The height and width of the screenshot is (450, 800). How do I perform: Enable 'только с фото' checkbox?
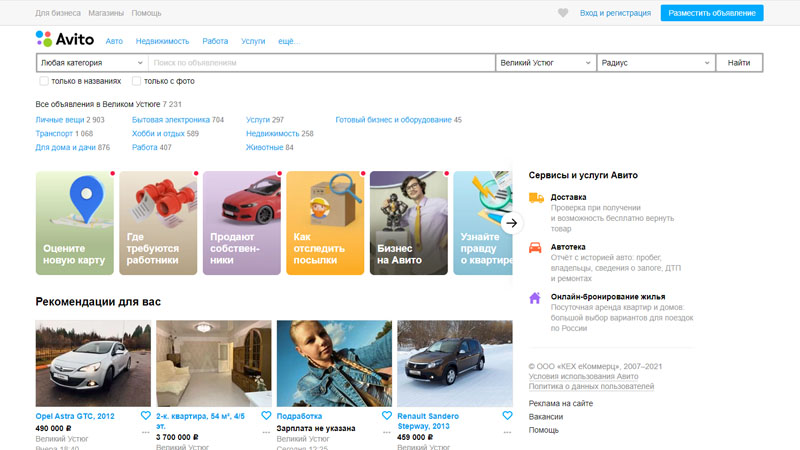(x=136, y=81)
